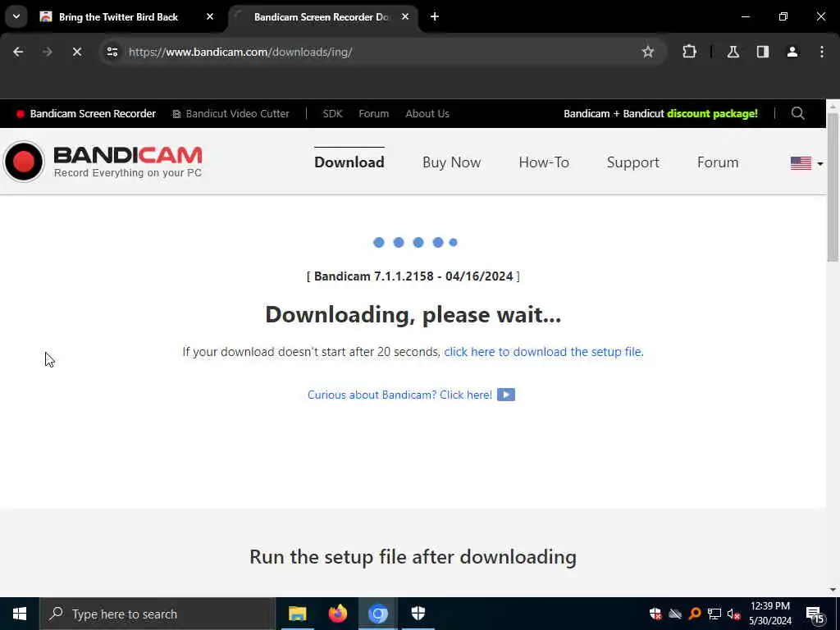Open Chrome Labs flask icon
Image resolution: width=840 pixels, height=630 pixels.
pos(733,52)
